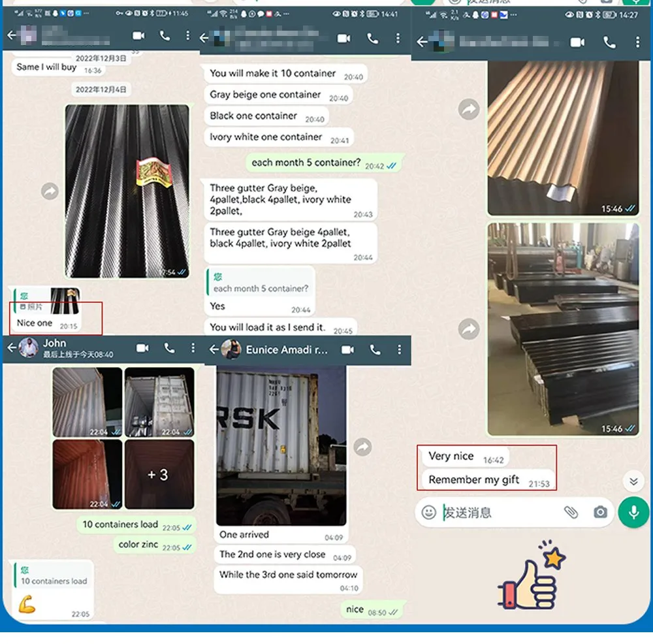Open the black corrugated sheet photo with label

point(127,190)
